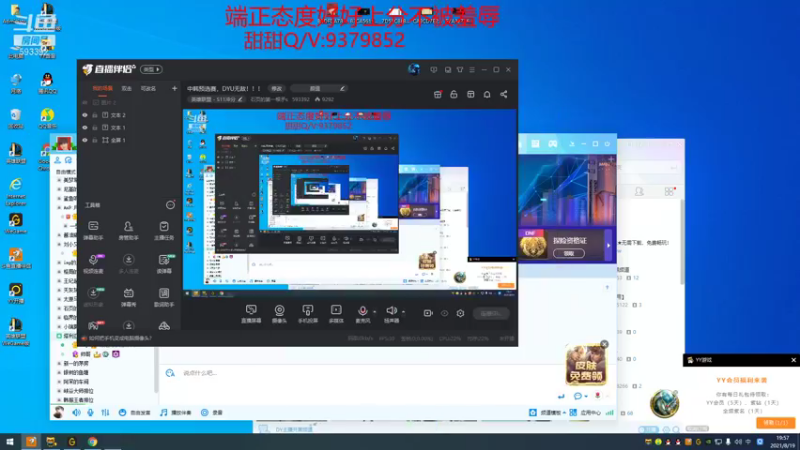Click the shirt skin icon in streaming title bar
This screenshot has height=450, width=800.
click(x=460, y=69)
